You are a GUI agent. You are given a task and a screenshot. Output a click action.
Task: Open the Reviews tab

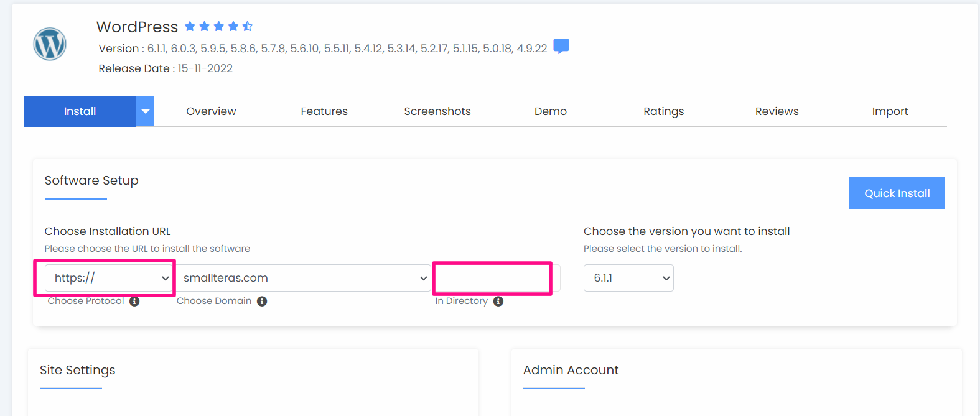pos(777,111)
